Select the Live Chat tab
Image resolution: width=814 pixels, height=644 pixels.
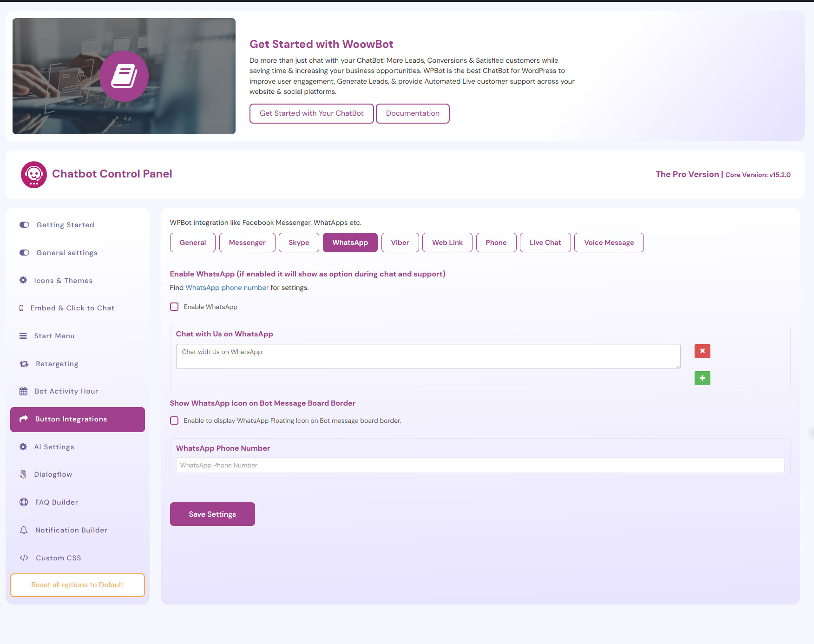pyautogui.click(x=545, y=243)
